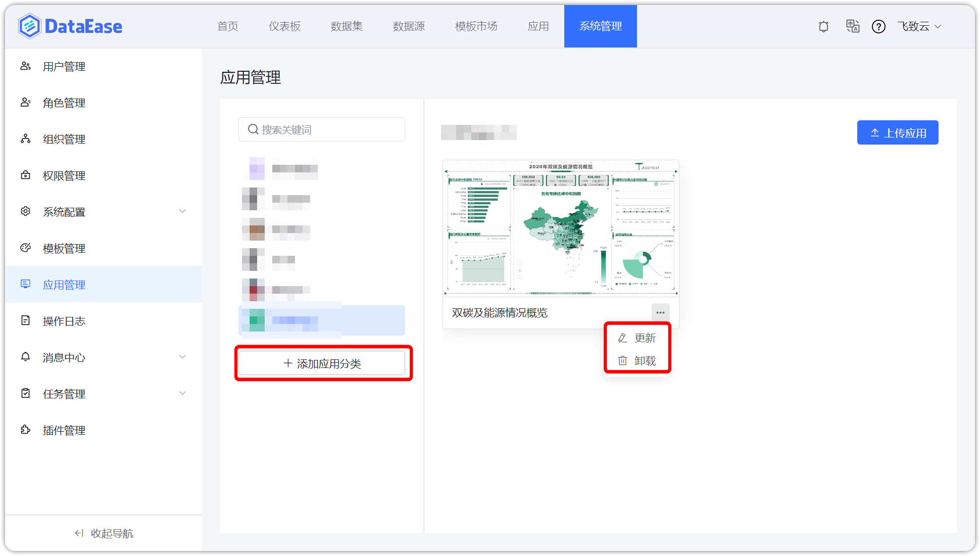980x556 pixels.
Task: Open 插件管理 in the sidebar
Action: [x=104, y=430]
